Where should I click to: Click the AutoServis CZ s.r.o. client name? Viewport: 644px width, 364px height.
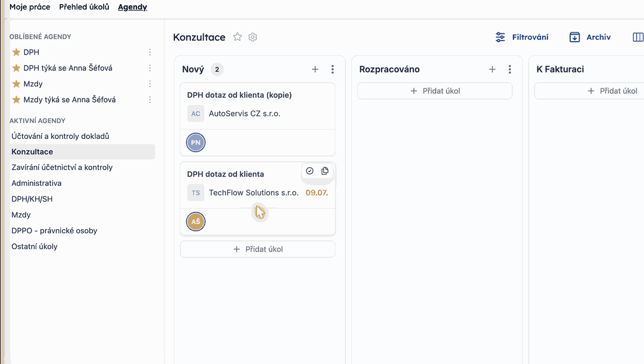pos(244,114)
